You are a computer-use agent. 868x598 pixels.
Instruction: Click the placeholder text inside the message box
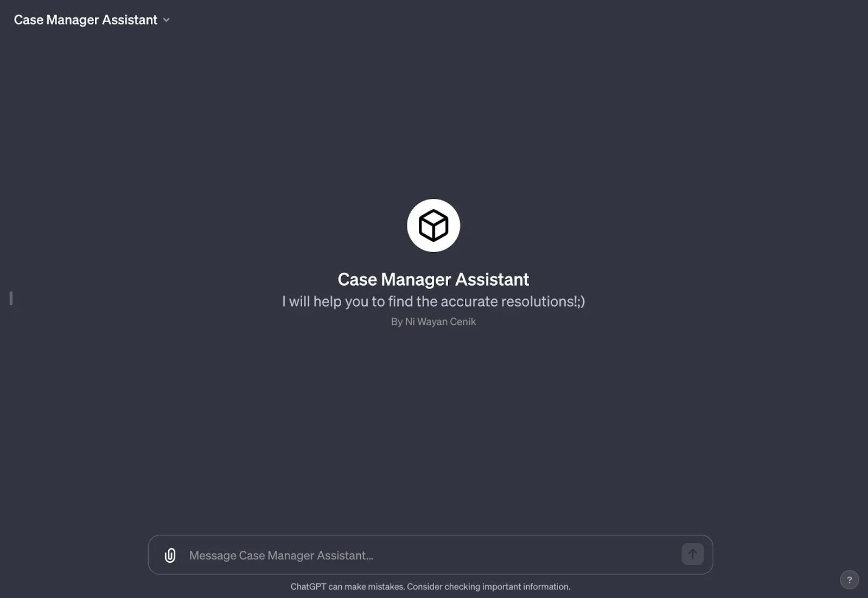tap(281, 555)
